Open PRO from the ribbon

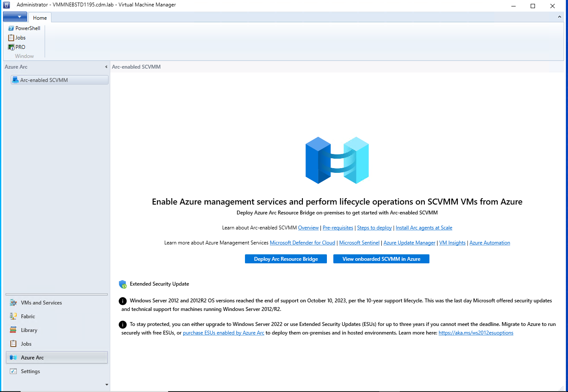click(17, 47)
